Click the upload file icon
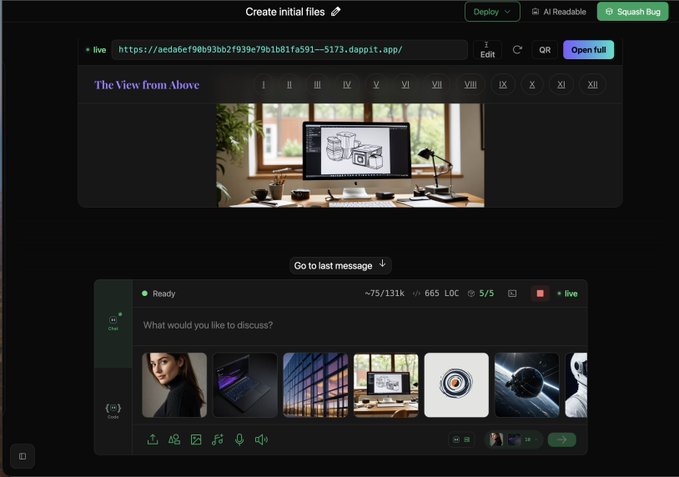The width and height of the screenshot is (679, 477). coord(152,440)
